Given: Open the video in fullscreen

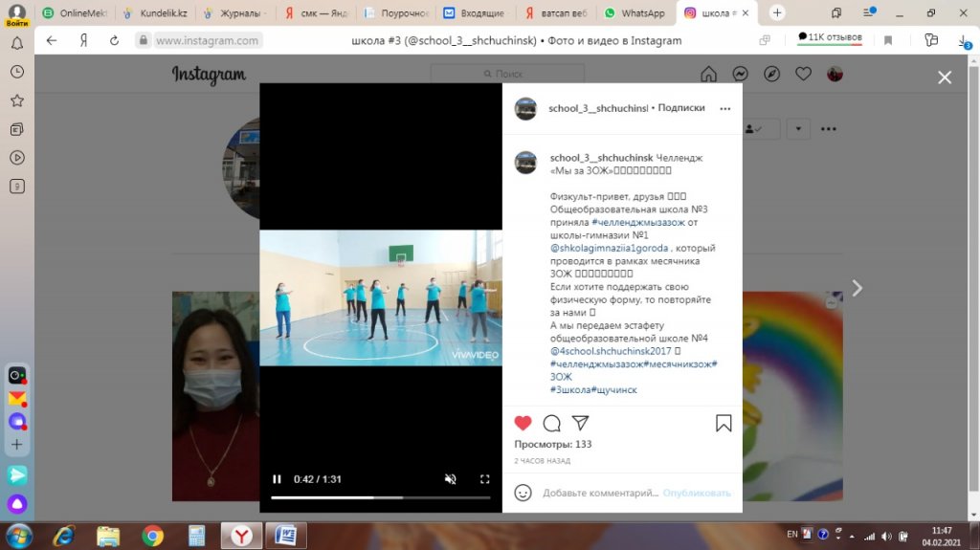Looking at the screenshot, I should tap(484, 479).
